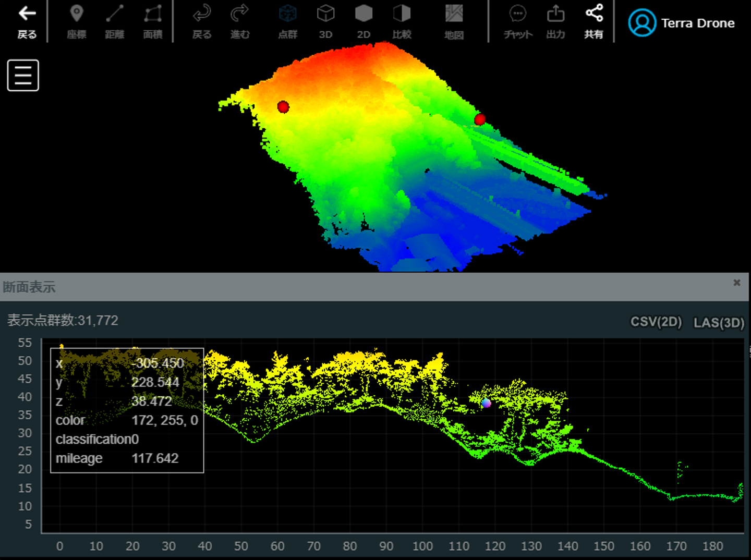Screen dimensions: 751x560
Task: Toggle the map 地図 display
Action: tap(454, 22)
